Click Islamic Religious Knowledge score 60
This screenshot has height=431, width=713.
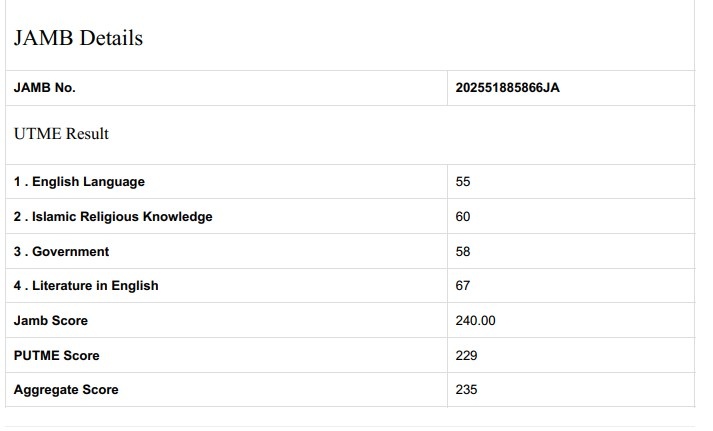tap(463, 217)
